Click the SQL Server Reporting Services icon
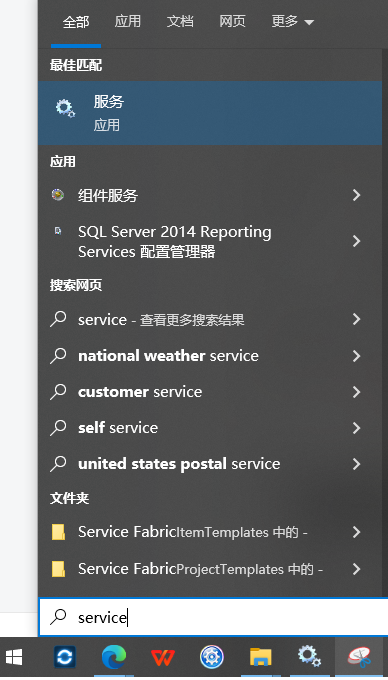Viewport: 388px width, 680px height. [x=58, y=232]
